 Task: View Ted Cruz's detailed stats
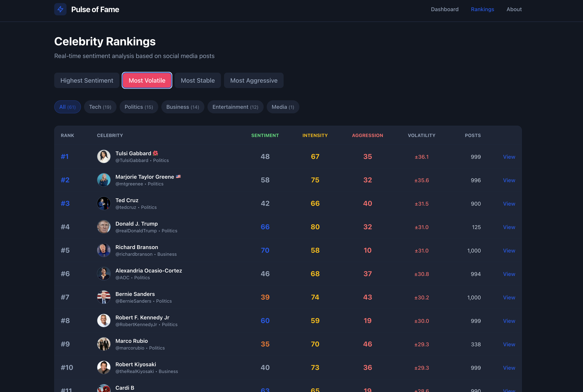(509, 203)
